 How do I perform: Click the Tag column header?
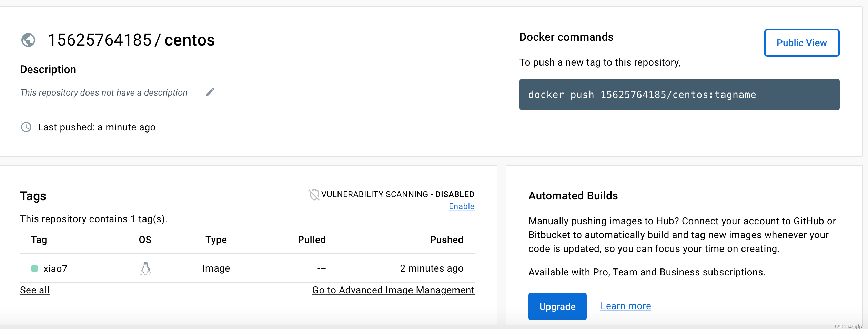[39, 240]
